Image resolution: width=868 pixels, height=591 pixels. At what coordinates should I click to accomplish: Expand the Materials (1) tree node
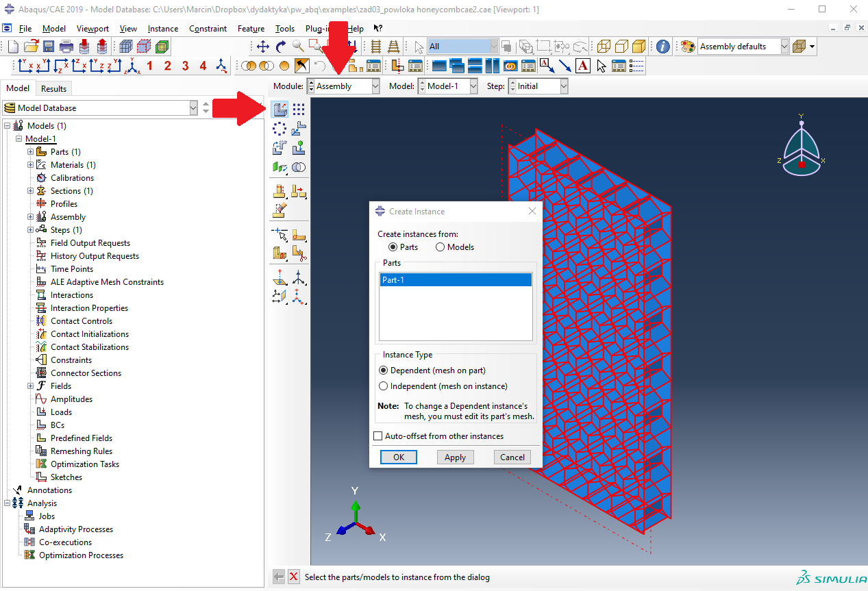click(30, 165)
